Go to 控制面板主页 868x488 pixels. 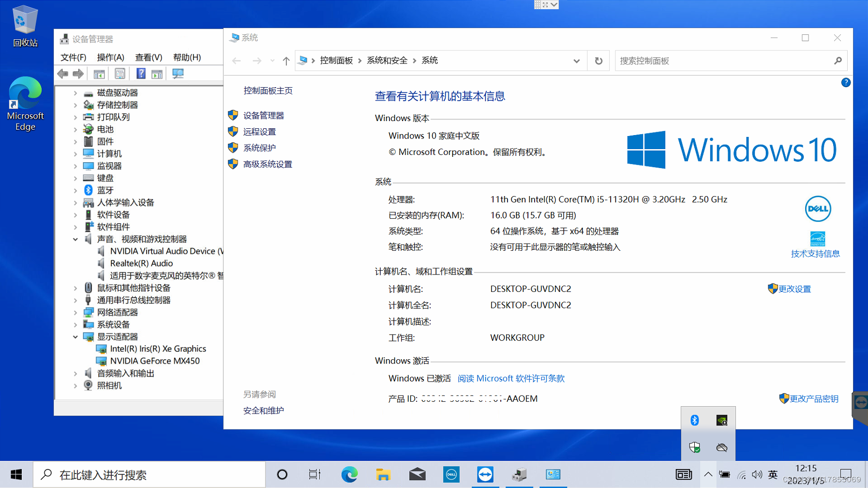[x=268, y=91]
